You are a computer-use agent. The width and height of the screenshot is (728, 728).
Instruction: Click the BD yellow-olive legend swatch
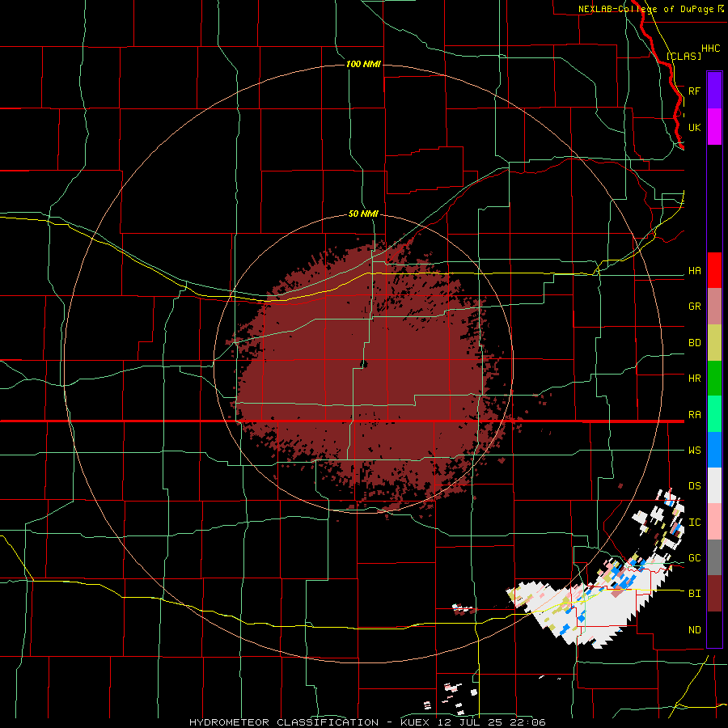click(714, 343)
